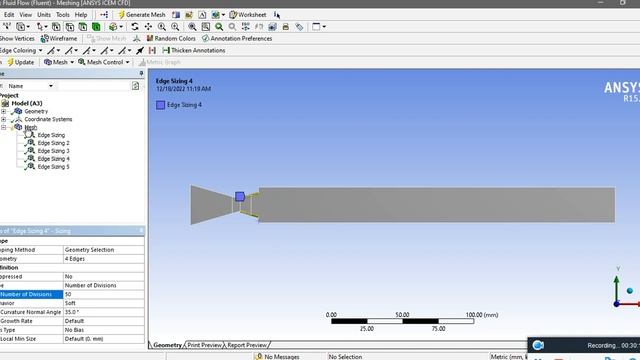Switch to the Report Preview tab
This screenshot has height=360, width=640.
pyautogui.click(x=247, y=345)
